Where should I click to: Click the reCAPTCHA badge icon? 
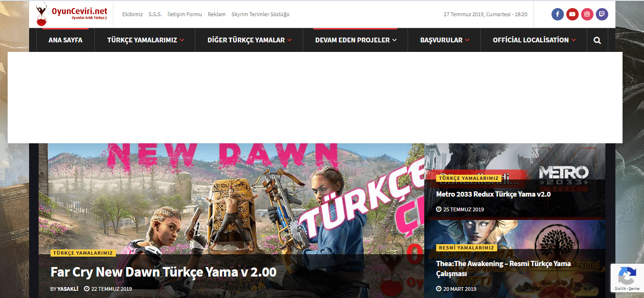click(x=627, y=276)
